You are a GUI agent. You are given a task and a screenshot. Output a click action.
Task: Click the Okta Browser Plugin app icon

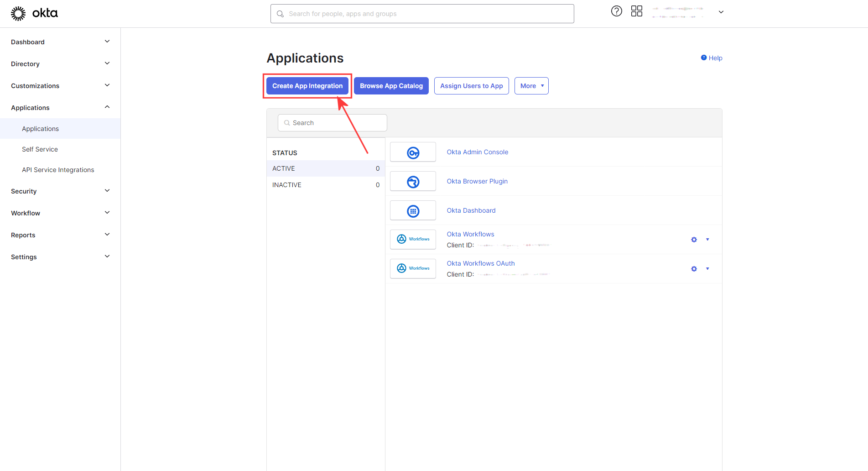(x=413, y=181)
